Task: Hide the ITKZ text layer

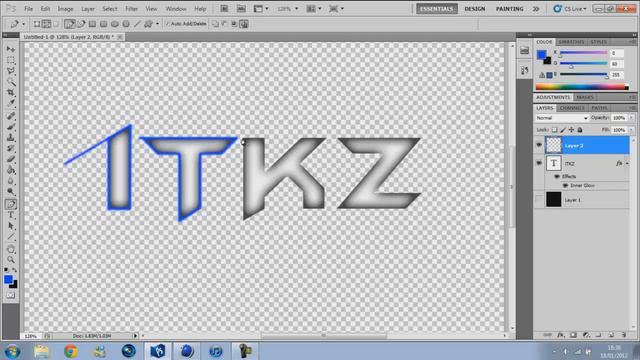Action: 539,163
